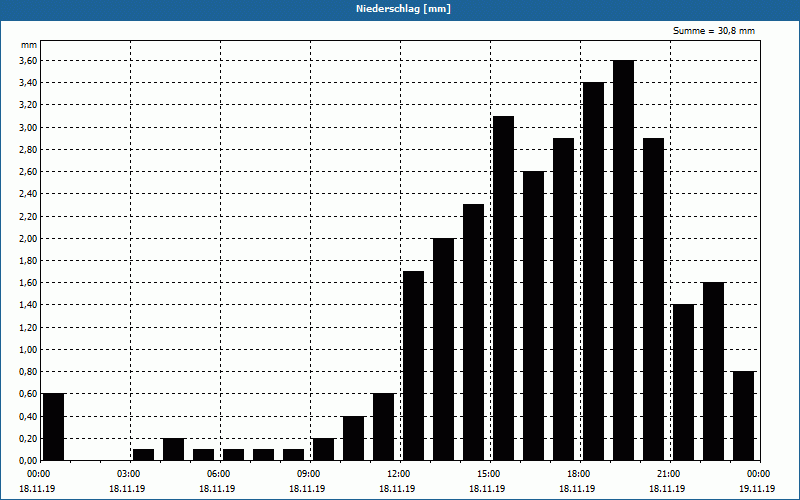
Task: Select the 2,80 y-axis label
Action: click(x=29, y=149)
